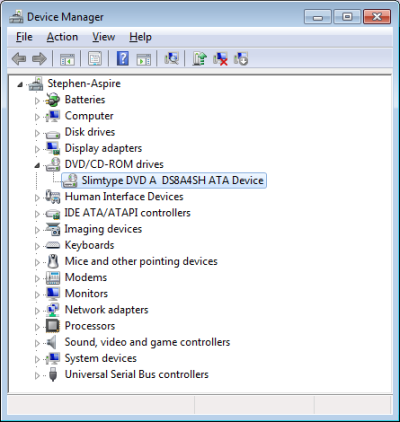The height and width of the screenshot is (422, 400).
Task: Select the Processors tree item
Action: (x=90, y=326)
